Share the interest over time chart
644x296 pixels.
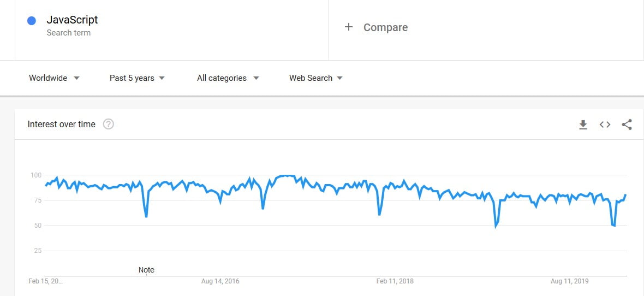coord(627,125)
